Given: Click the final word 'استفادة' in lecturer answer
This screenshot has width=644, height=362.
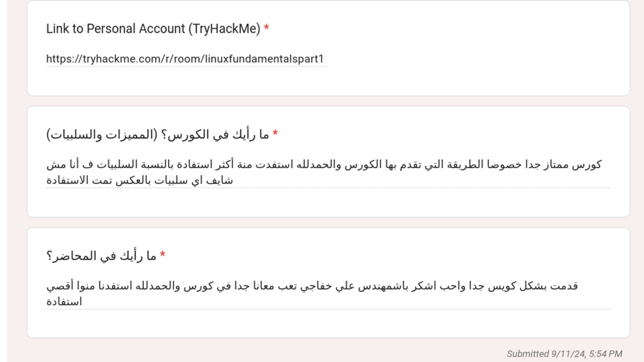Looking at the screenshot, I should tap(64, 302).
